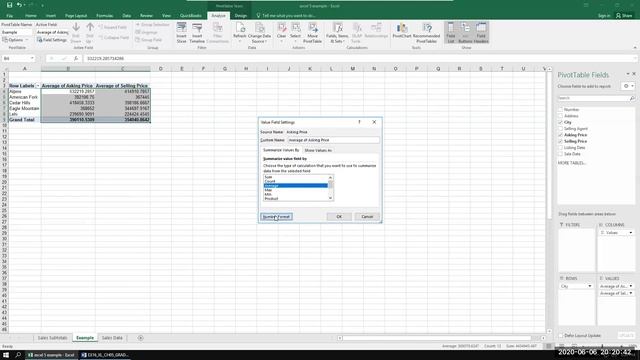Screen dimensions: 640x360
Task: Uncheck the Selling Price field checkbox
Action: click(560, 141)
